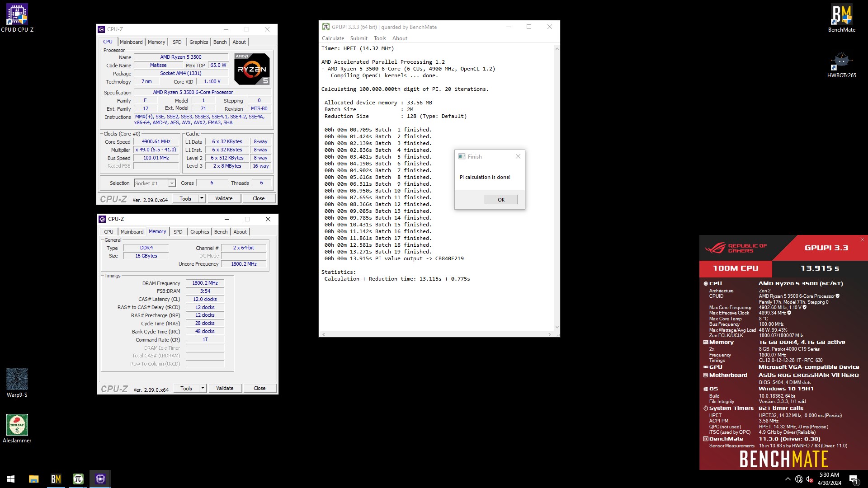The height and width of the screenshot is (488, 868).
Task: Open Bench tab in top CPU-Z window
Action: point(220,42)
